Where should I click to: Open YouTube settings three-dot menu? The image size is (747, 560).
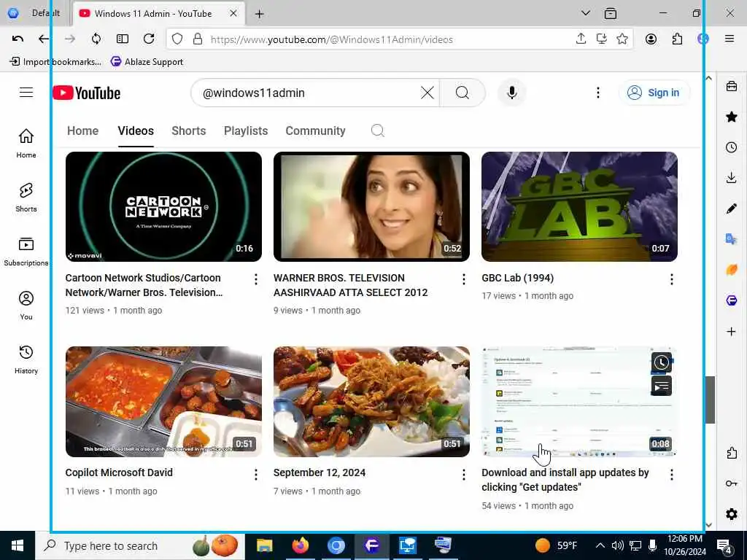coord(598,93)
